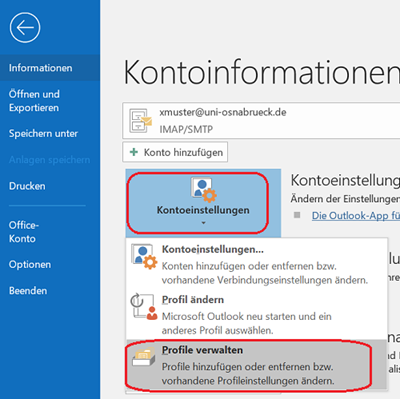This screenshot has width=400, height=399.
Task: Click icon beside Kontoeinstellungen... entry
Action: click(144, 257)
